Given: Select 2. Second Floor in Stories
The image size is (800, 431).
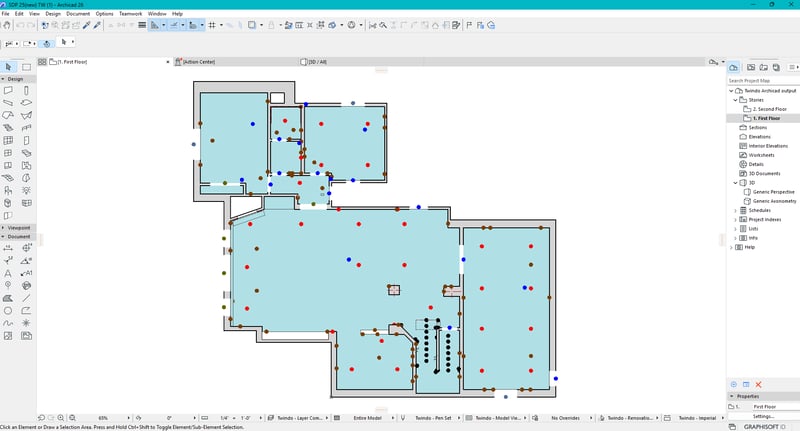Looking at the screenshot, I should pos(769,108).
